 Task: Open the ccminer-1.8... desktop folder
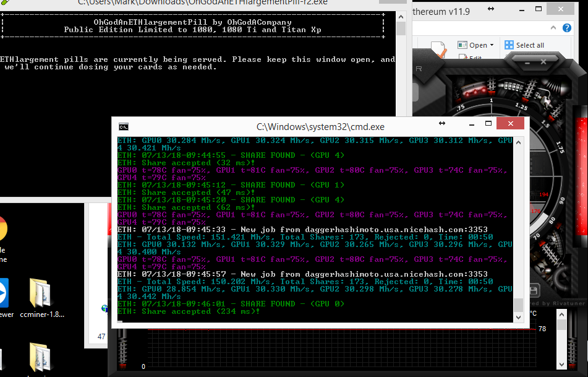point(41,298)
